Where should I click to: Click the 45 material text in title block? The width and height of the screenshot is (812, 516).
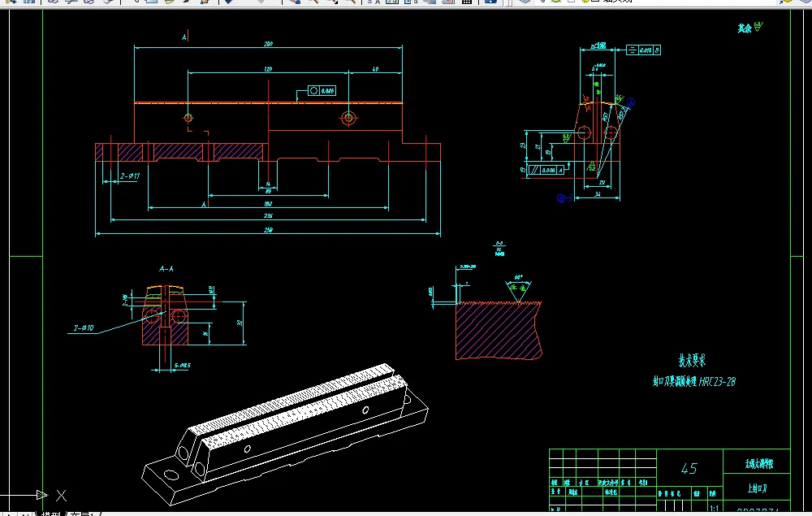click(x=689, y=469)
